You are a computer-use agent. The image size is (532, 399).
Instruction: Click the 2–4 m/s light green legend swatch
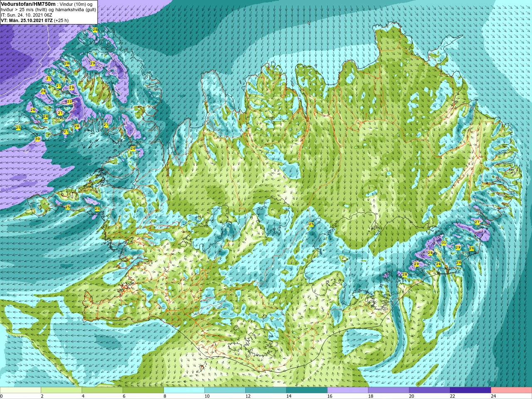tap(61, 390)
